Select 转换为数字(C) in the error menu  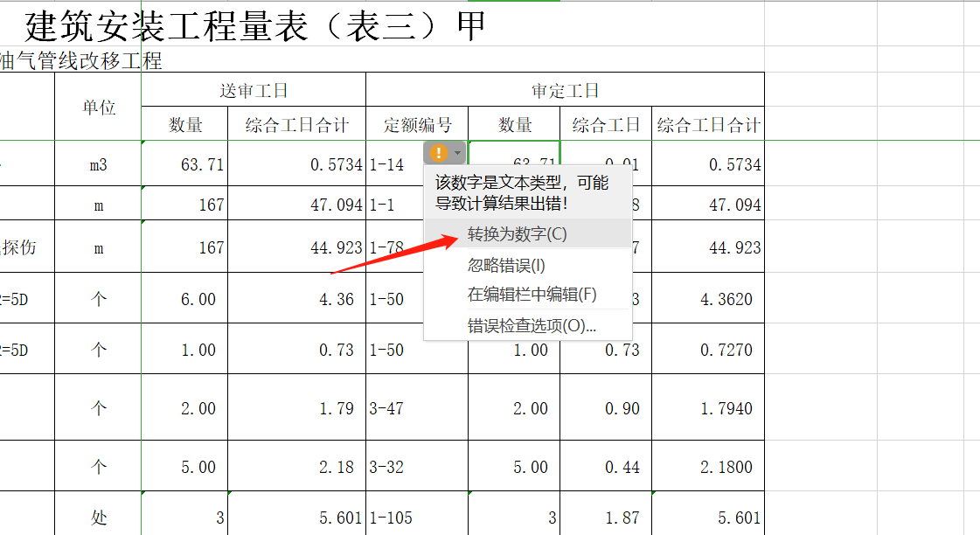517,234
